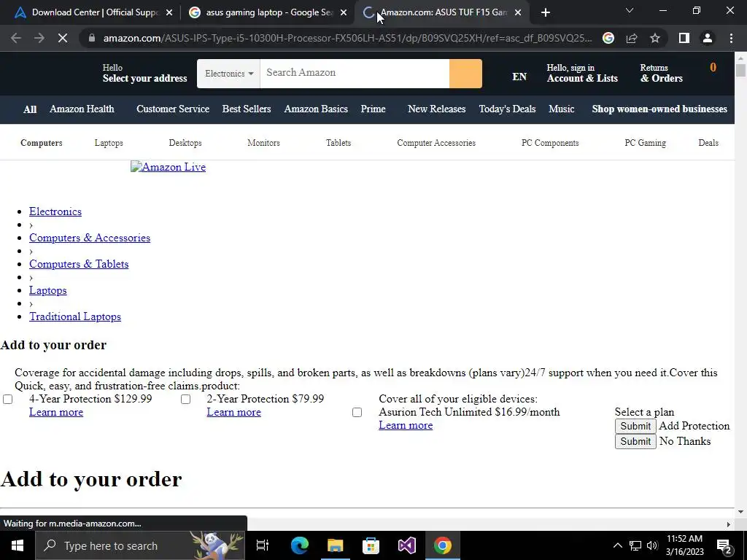Click Chrome icon in taskbar
747x560 pixels.
point(442,545)
